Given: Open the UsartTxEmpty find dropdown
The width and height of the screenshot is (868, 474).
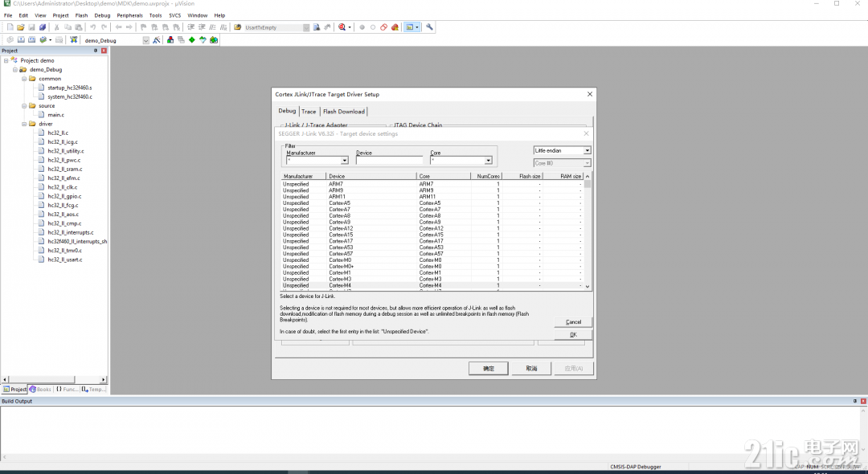Looking at the screenshot, I should point(306,27).
